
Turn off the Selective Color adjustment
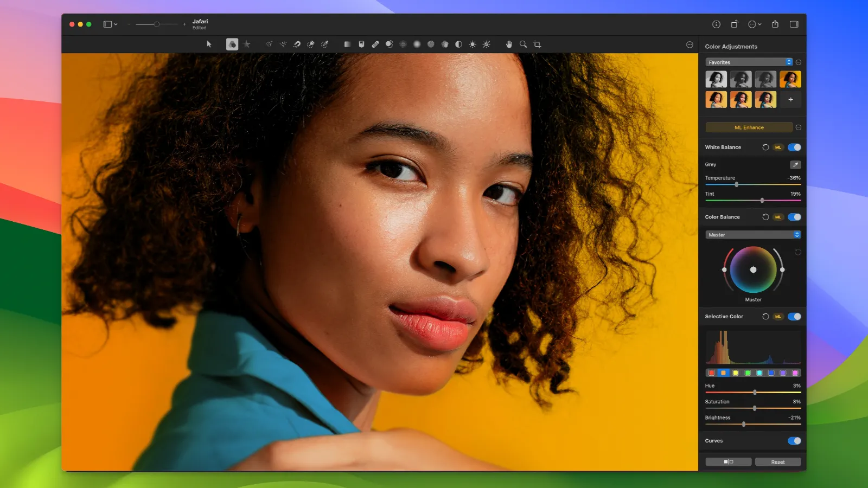pyautogui.click(x=794, y=316)
